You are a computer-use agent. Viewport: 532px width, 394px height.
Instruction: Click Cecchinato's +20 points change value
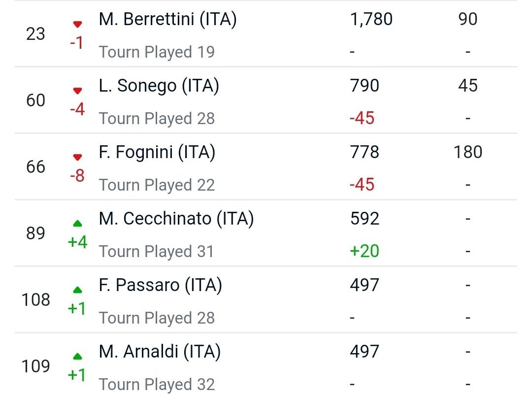(365, 251)
